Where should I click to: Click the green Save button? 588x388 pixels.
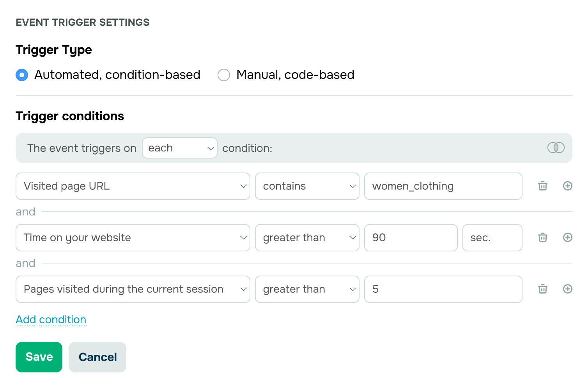[x=39, y=357]
